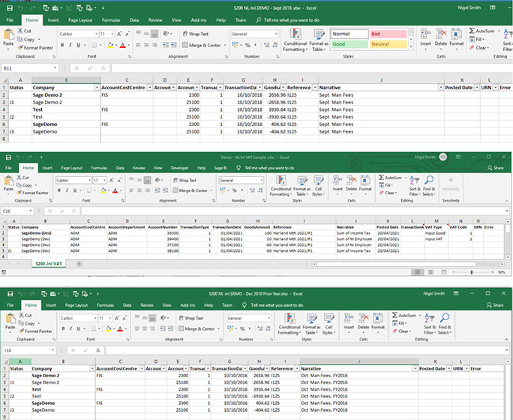The height and width of the screenshot is (420, 513).
Task: Apply Good cell style in top window
Action: tap(349, 44)
